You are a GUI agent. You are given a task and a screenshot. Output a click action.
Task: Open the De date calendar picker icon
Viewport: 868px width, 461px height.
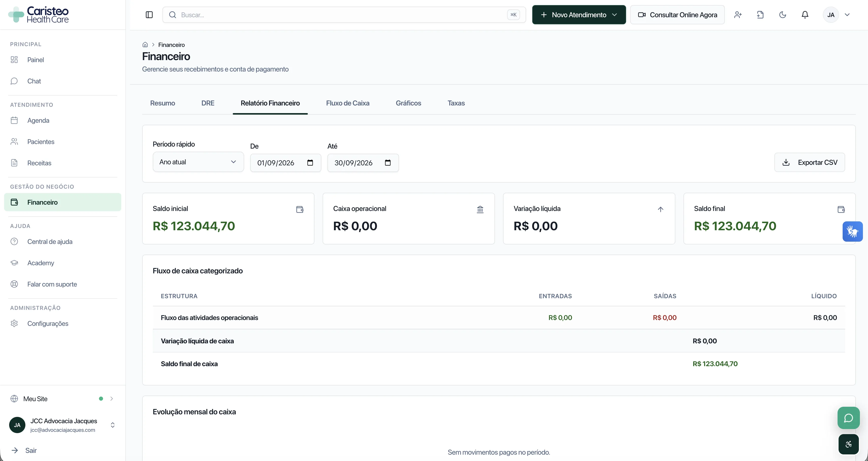[310, 163]
